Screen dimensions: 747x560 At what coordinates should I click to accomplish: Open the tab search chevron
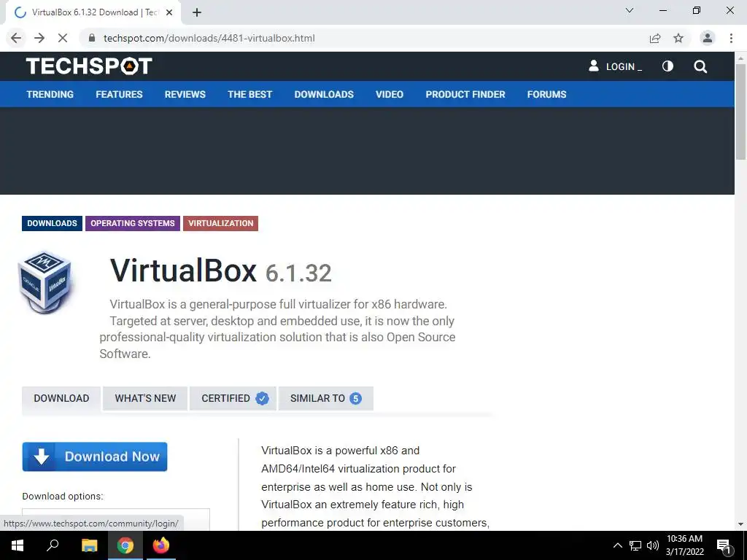[x=630, y=10]
